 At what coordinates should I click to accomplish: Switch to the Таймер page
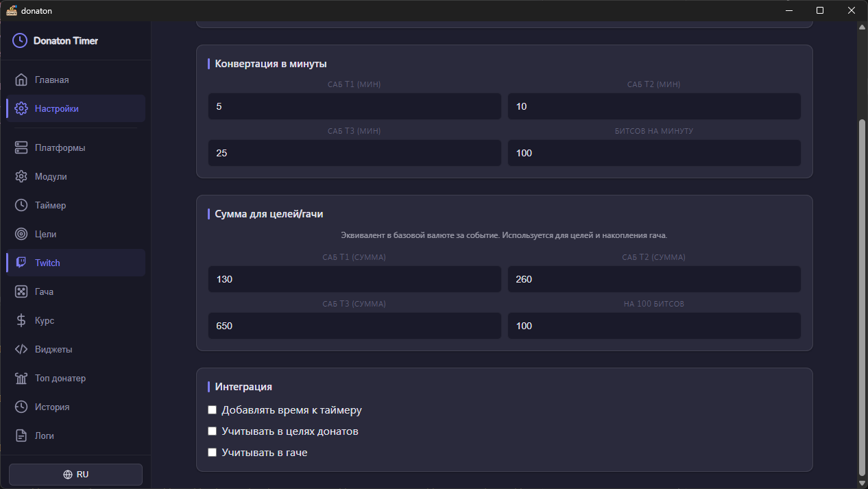pyautogui.click(x=75, y=205)
